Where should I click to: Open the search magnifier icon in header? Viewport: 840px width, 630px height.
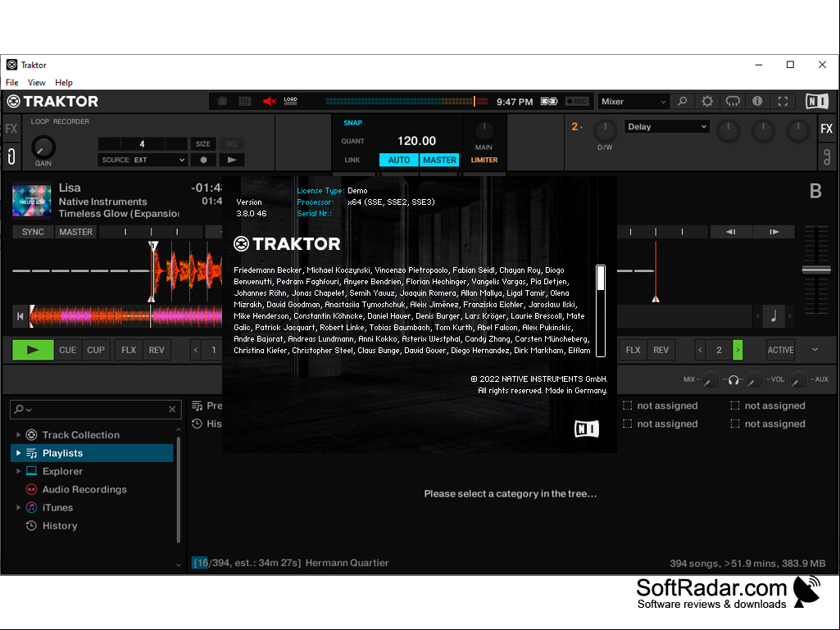click(x=682, y=102)
